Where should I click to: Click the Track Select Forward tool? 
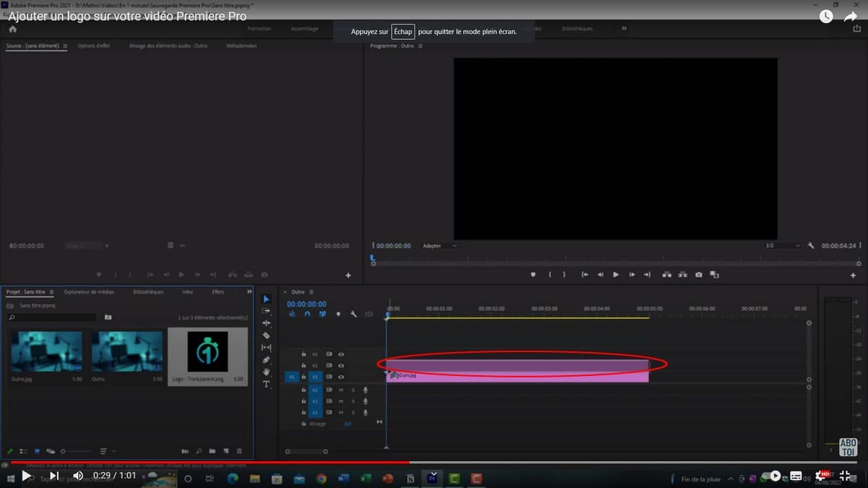tap(266, 311)
